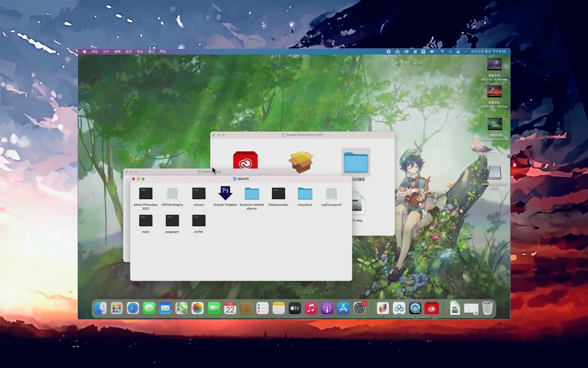
Task: Open the screen recording file ending 19.mov
Action: coord(494,92)
